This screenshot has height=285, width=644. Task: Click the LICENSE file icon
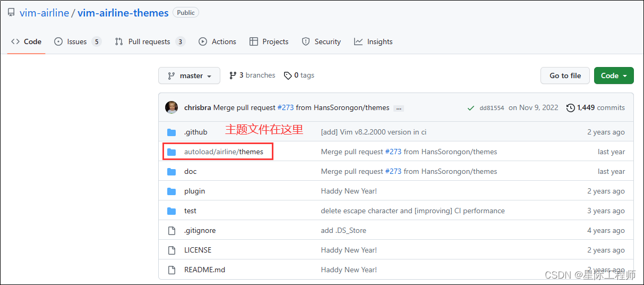coord(171,250)
